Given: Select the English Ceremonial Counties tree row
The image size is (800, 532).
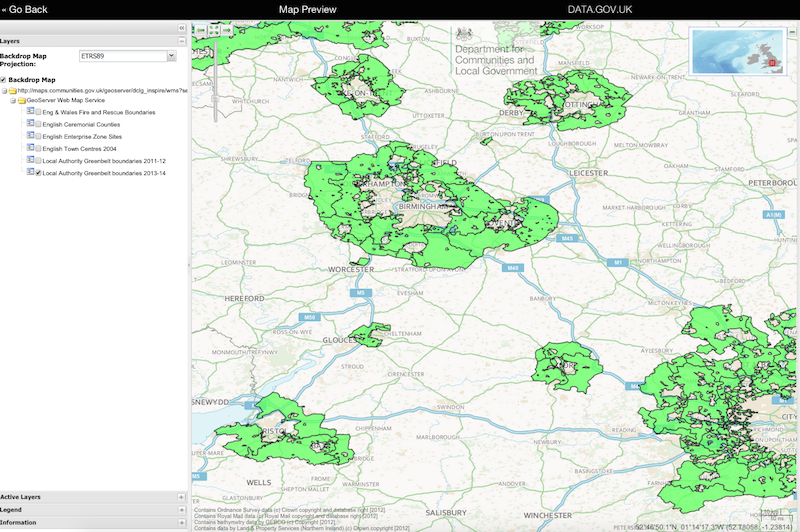Looking at the screenshot, I should (x=82, y=124).
